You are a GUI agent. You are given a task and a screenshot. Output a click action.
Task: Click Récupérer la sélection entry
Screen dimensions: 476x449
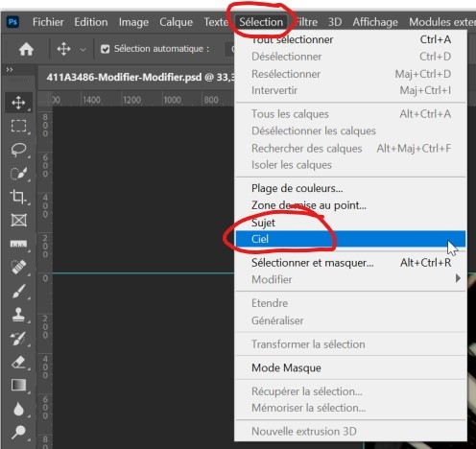pyautogui.click(x=350, y=391)
